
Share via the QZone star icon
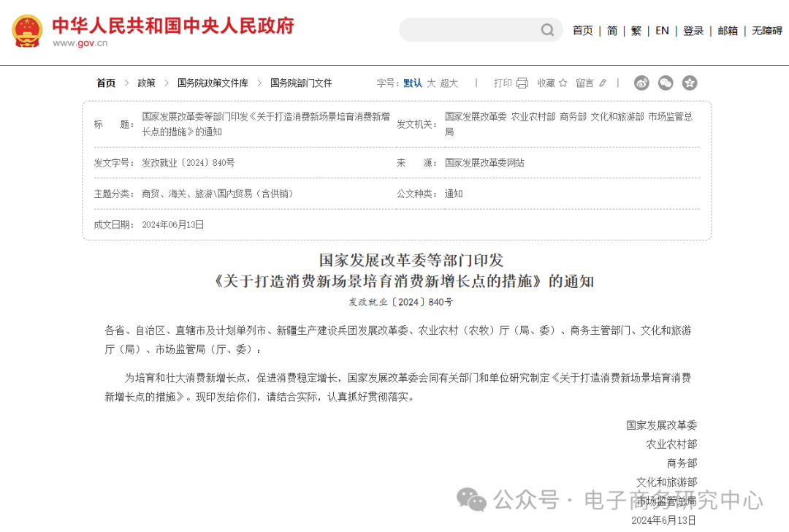pyautogui.click(x=688, y=83)
